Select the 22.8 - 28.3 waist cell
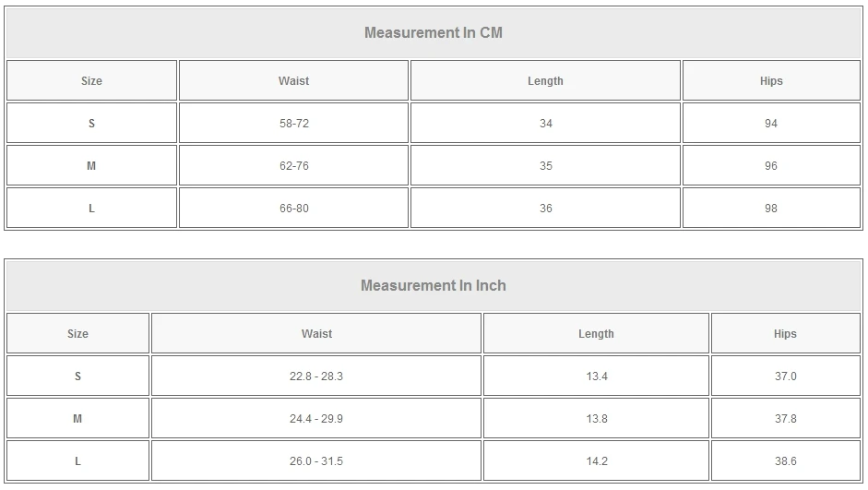The height and width of the screenshot is (490, 868). [x=315, y=376]
